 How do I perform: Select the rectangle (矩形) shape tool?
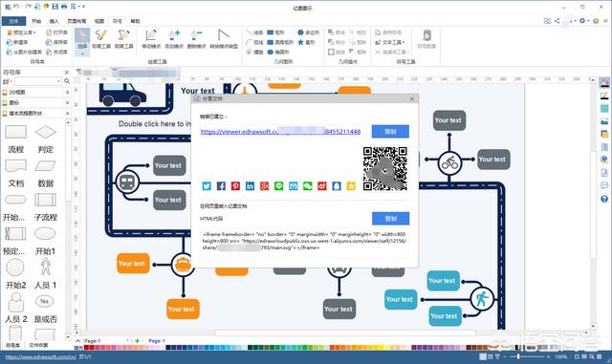[x=276, y=32]
